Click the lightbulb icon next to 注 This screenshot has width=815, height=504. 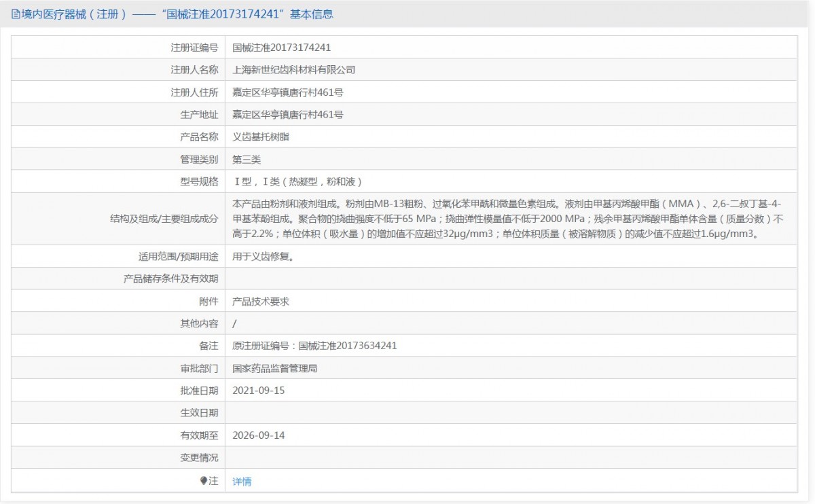[x=203, y=481]
